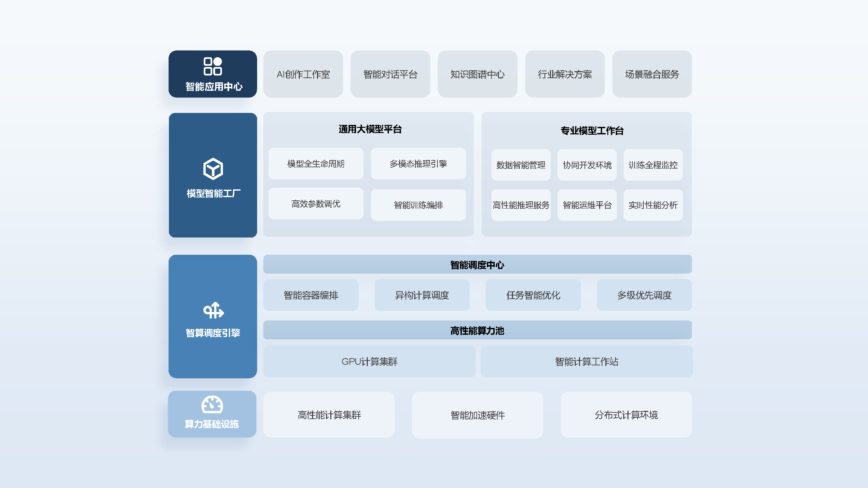This screenshot has width=868, height=488.
Task: Open the AI创作工作室 module
Action: tap(303, 74)
